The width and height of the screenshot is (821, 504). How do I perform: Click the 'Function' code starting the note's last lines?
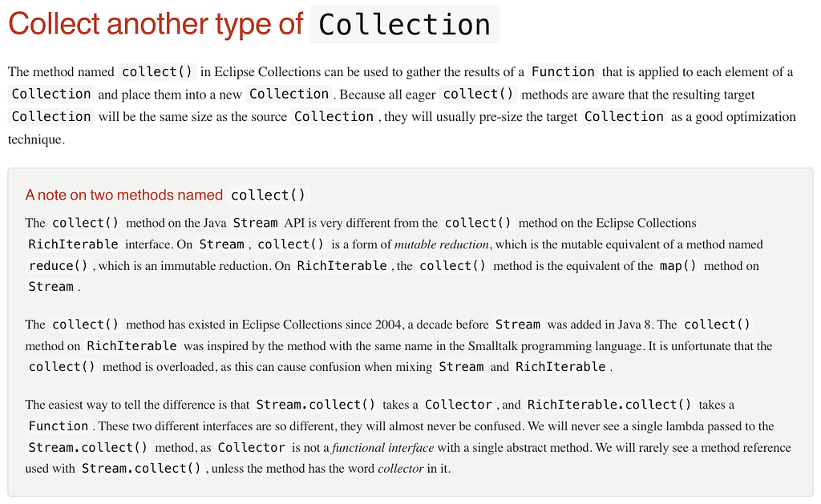pos(59,426)
